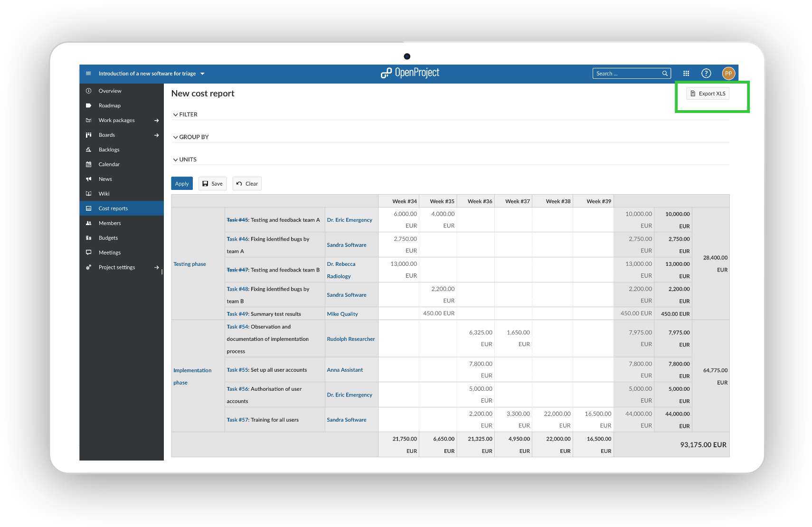Click the Calendar icon in the sidebar
Viewport: 812px width, 527px height.
point(88,164)
